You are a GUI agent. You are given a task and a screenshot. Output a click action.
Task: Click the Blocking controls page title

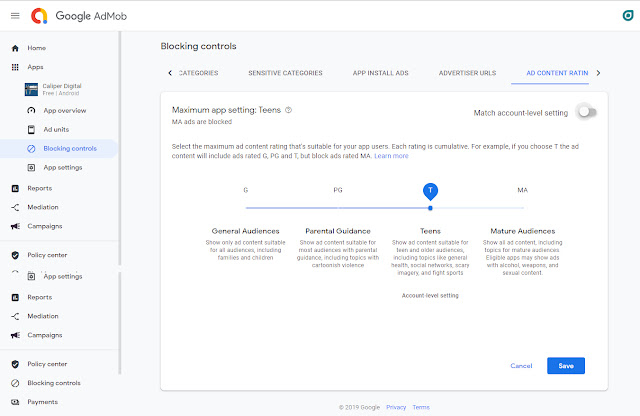[x=198, y=46]
